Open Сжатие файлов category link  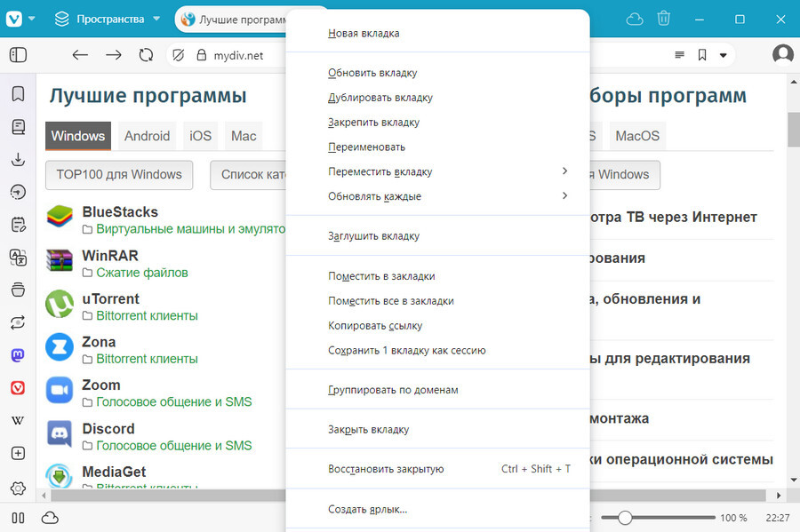[142, 273]
